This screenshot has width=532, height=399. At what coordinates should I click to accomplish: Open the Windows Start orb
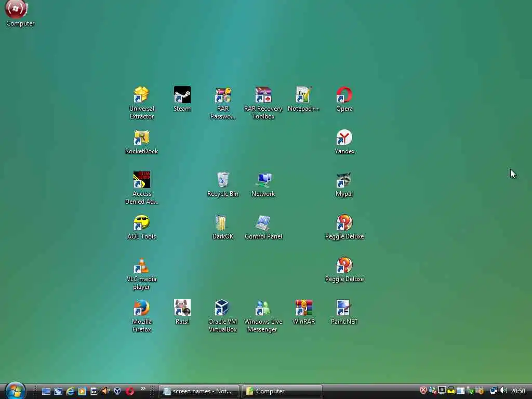click(15, 391)
